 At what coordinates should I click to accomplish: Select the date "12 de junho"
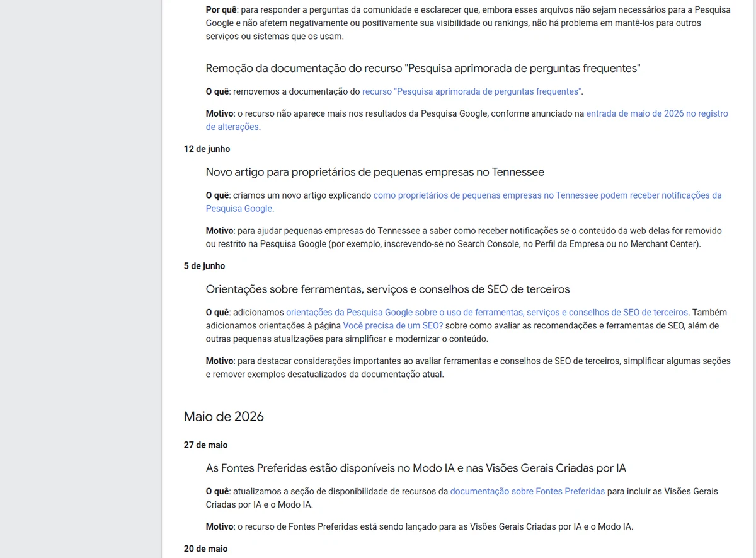(x=207, y=149)
